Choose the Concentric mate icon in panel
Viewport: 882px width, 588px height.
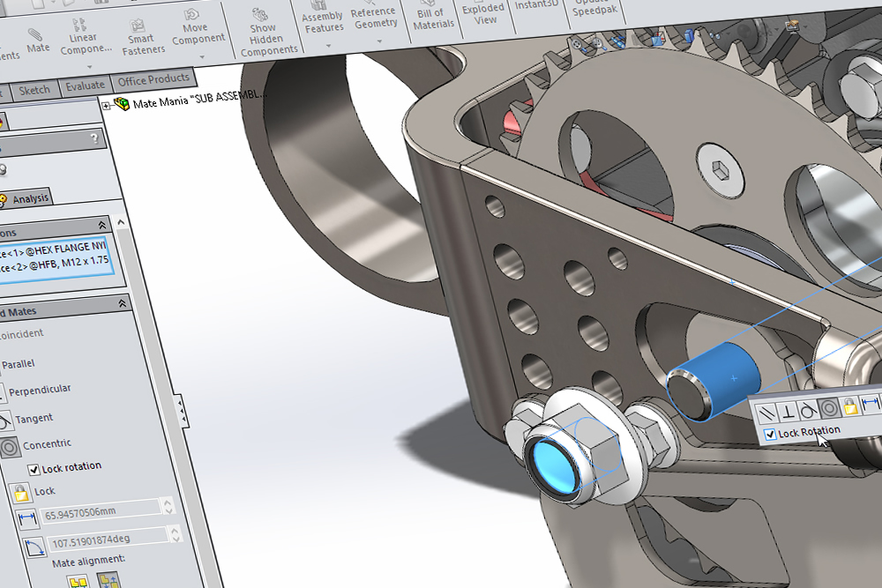pyautogui.click(x=10, y=448)
